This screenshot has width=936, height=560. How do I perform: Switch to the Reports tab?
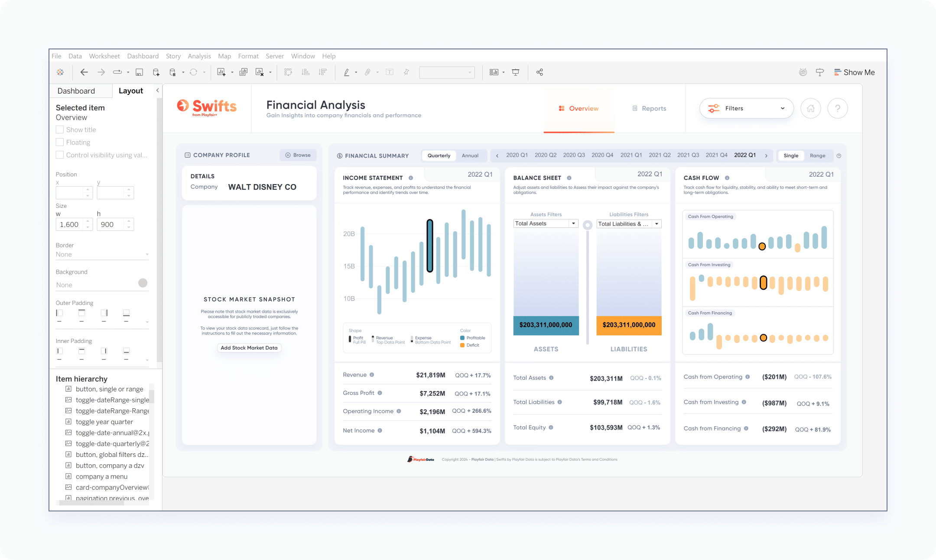[x=649, y=109]
